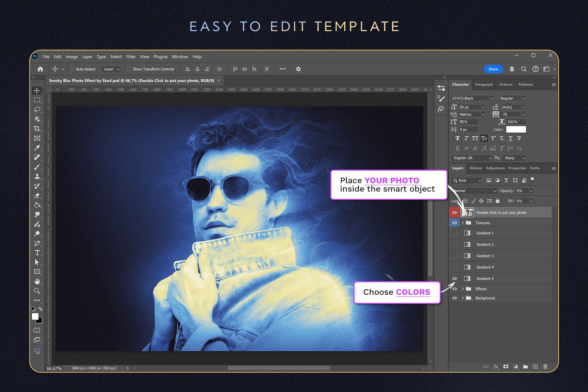Screen dimensions: 588x392
Task: Click the delete layer trash icon
Action: 545,367
